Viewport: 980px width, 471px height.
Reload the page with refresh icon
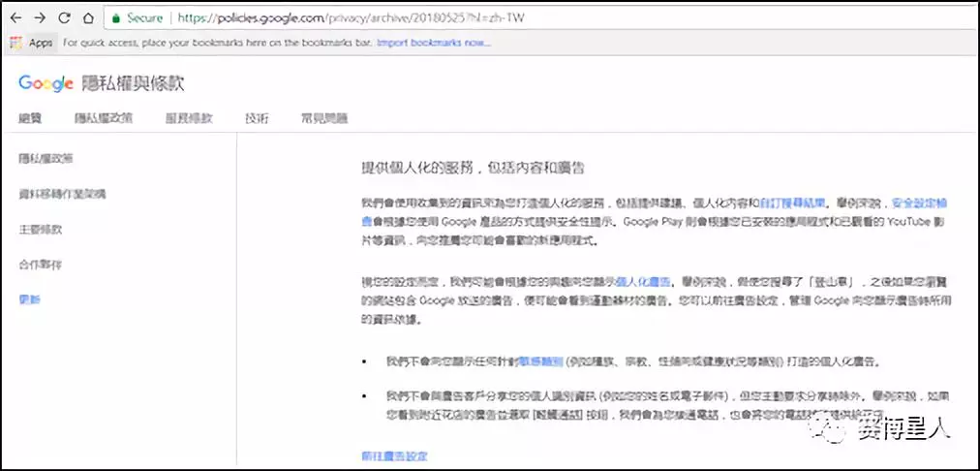click(64, 18)
